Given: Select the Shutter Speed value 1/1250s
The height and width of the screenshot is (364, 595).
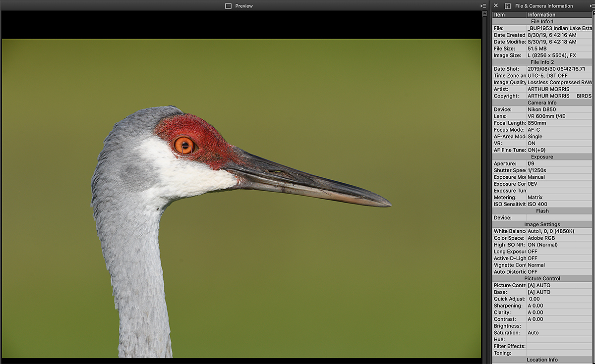Looking at the screenshot, I should point(538,170).
